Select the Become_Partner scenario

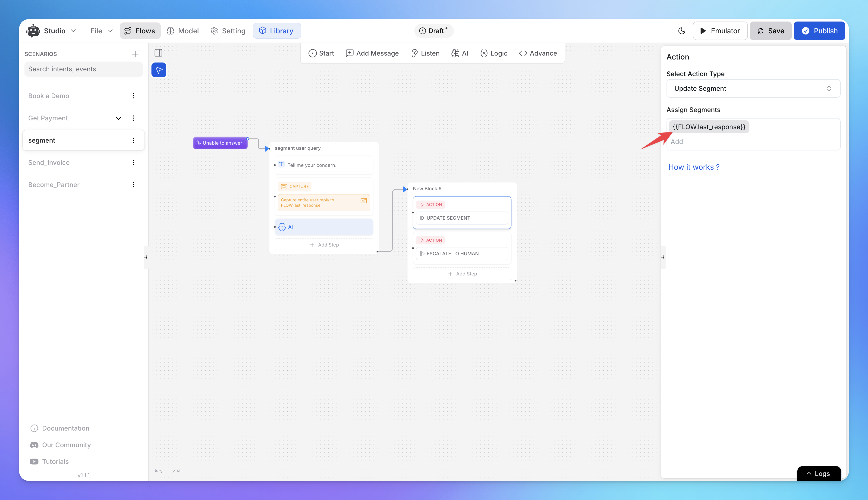click(x=54, y=185)
